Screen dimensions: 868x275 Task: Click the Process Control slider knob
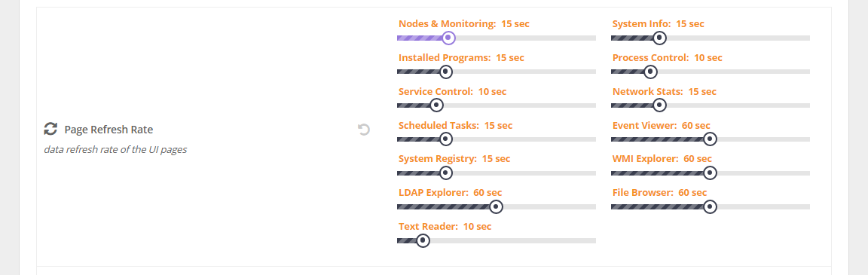point(650,72)
